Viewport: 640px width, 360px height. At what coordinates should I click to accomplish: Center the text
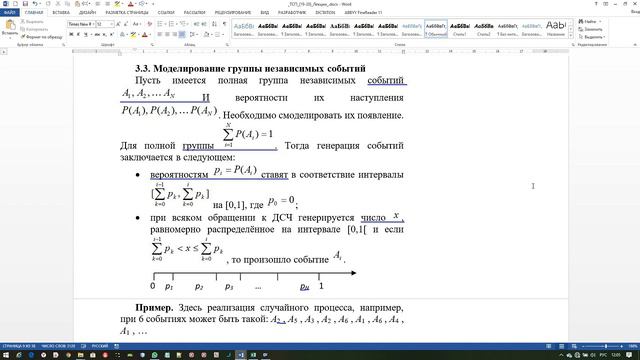point(167,35)
